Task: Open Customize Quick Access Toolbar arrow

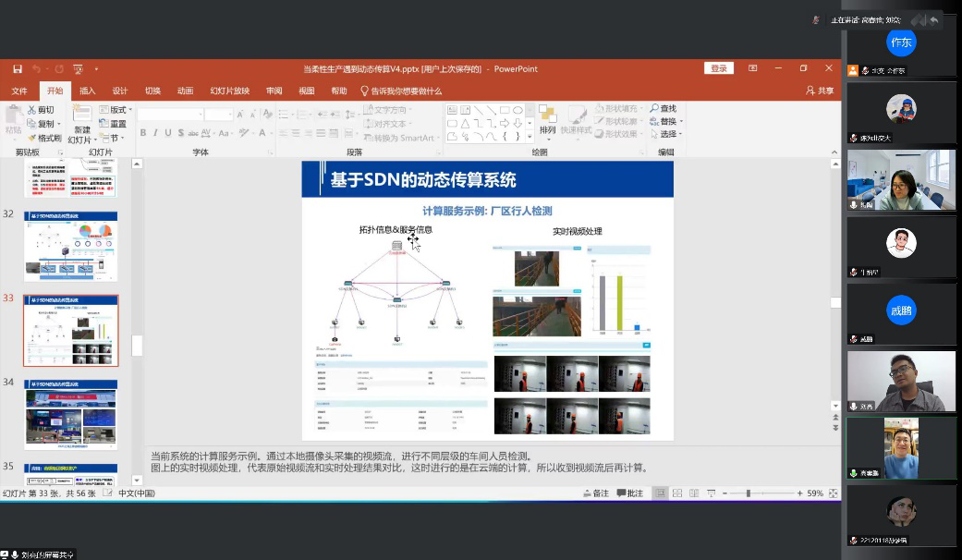Action: coord(96,69)
